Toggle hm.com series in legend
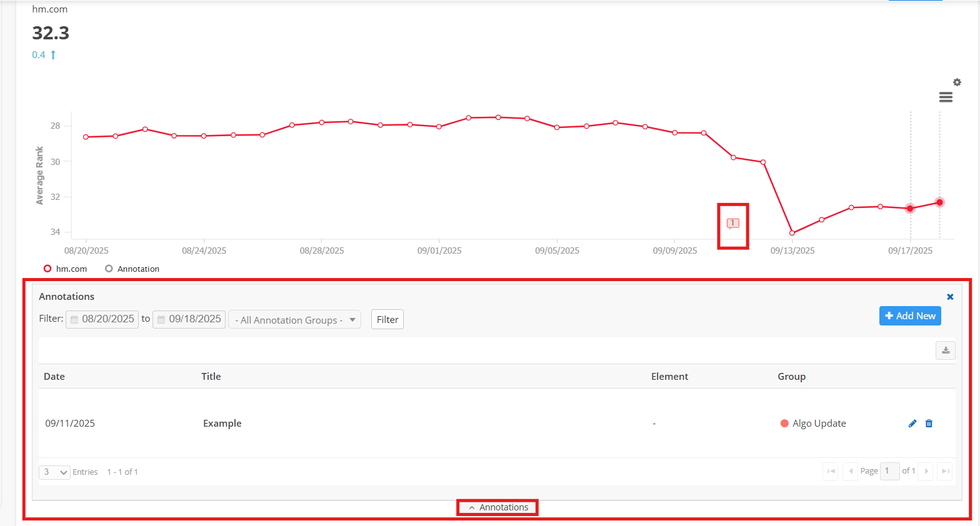The image size is (980, 526). click(66, 269)
